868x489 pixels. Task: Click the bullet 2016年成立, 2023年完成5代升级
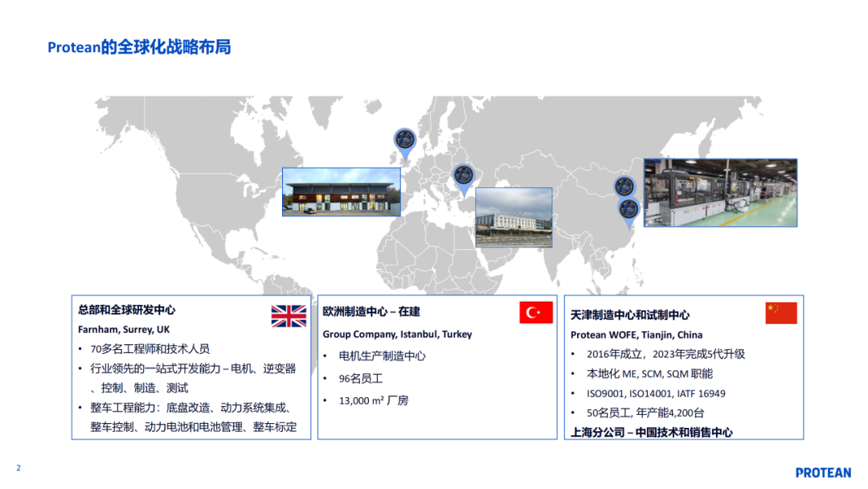tap(666, 355)
